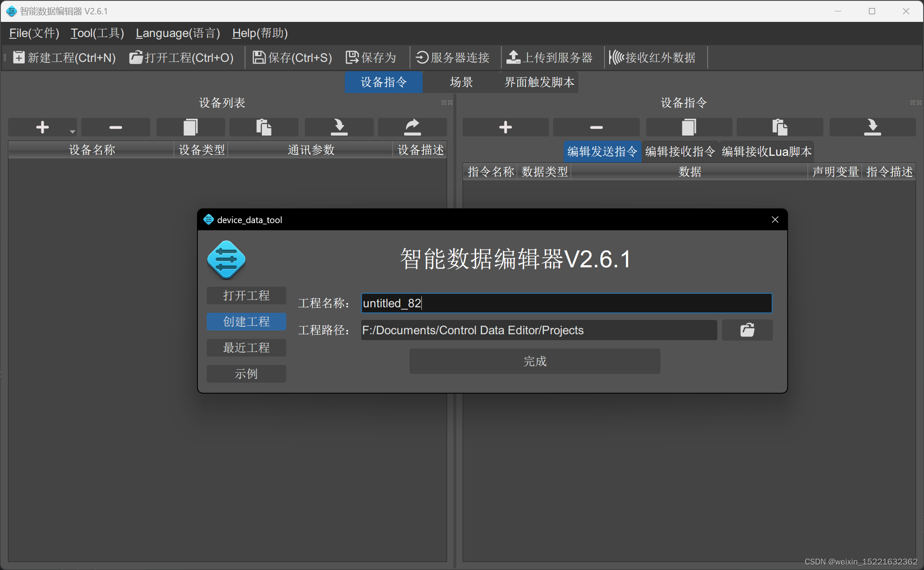Click the remove device minus icon
924x570 pixels.
click(x=115, y=127)
